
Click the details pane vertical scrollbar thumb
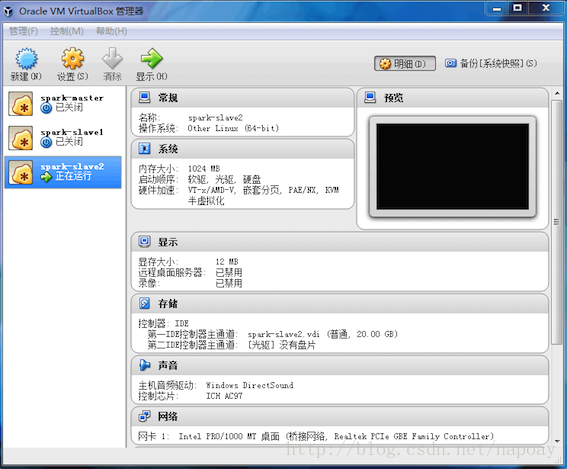[557, 222]
